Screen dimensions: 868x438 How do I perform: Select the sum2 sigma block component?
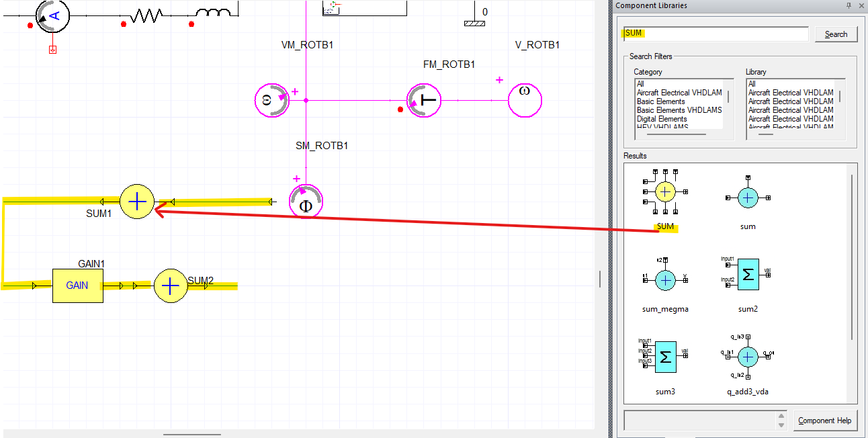(748, 274)
